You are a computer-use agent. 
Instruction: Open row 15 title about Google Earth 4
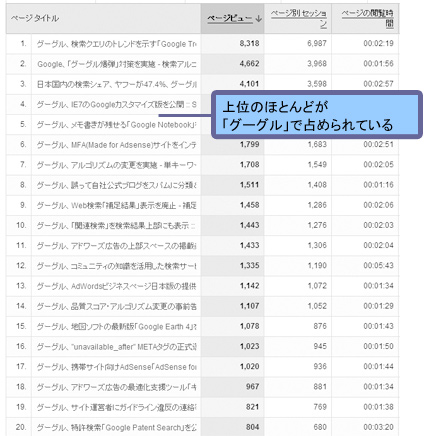click(x=117, y=327)
